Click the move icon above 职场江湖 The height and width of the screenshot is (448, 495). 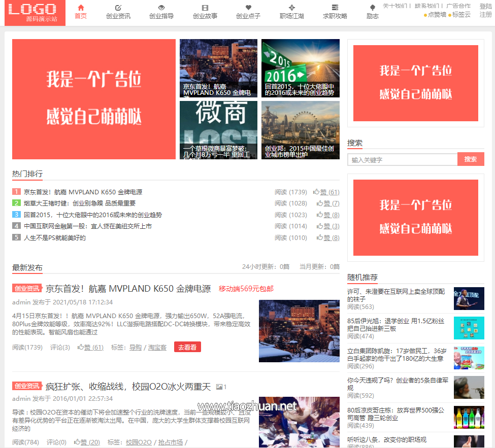pos(292,8)
